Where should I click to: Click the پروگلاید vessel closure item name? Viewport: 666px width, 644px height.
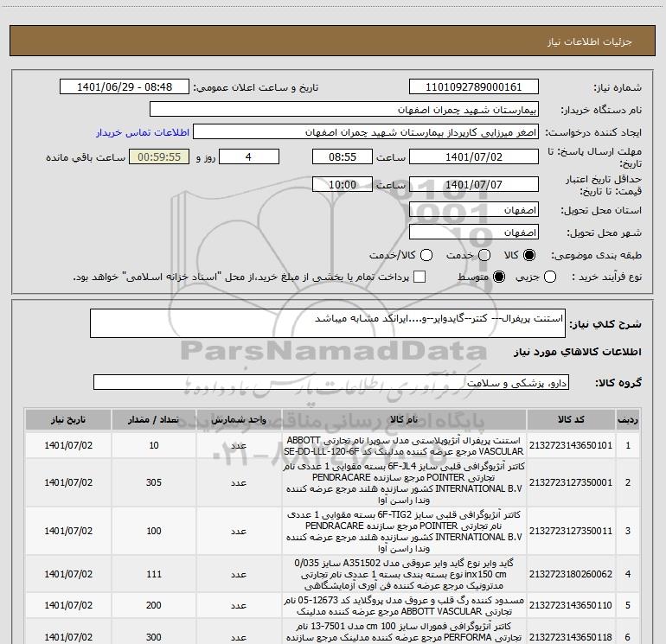[404, 606]
